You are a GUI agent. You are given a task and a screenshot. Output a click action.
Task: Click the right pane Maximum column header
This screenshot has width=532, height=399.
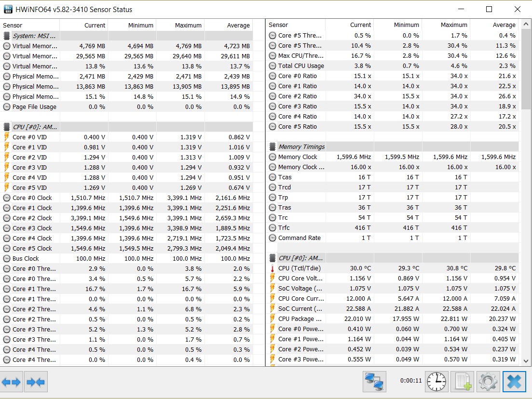[446, 25]
